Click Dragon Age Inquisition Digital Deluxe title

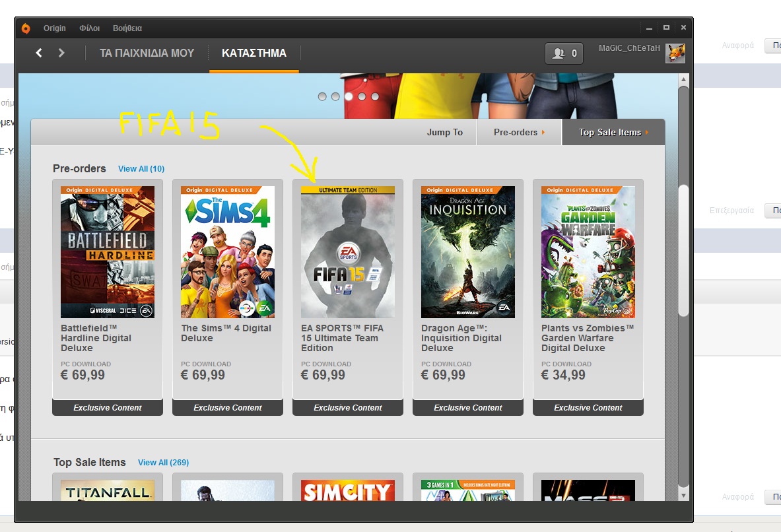461,338
